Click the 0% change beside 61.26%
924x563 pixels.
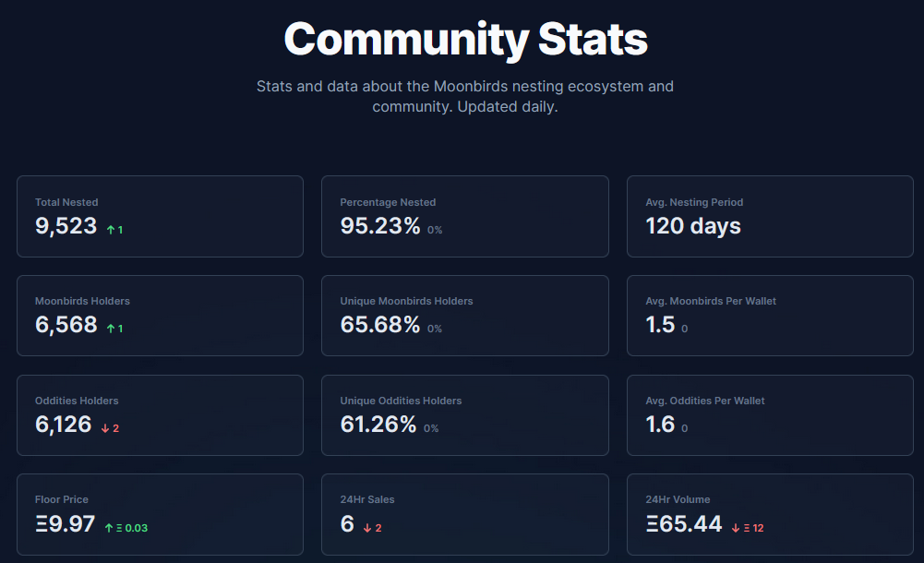pos(431,429)
